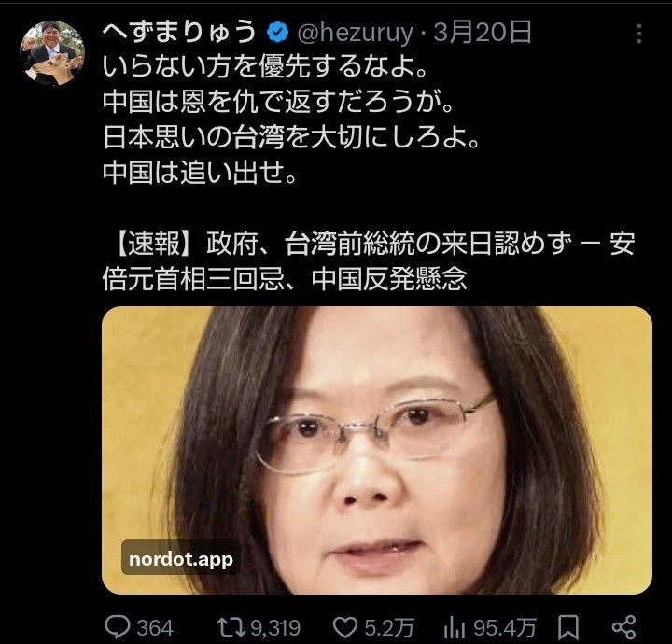Click the 【速報】 headline text
The image size is (672, 644).
coord(369,261)
